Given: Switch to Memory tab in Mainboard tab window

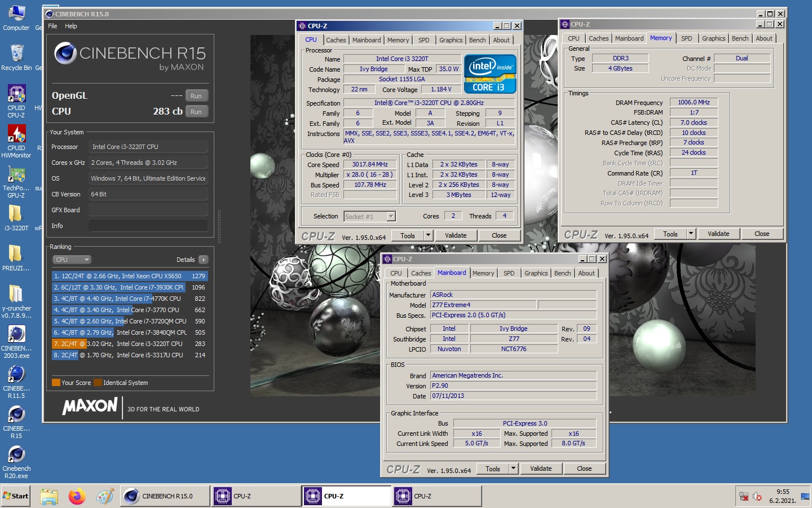Looking at the screenshot, I should coord(483,273).
